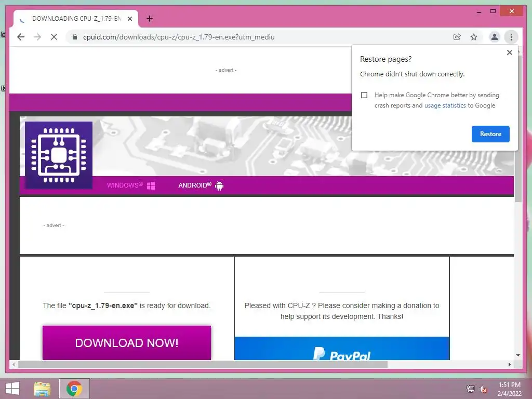This screenshot has width=532, height=399.
Task: Click the horizontal scrollbar thumb
Action: (x=203, y=364)
